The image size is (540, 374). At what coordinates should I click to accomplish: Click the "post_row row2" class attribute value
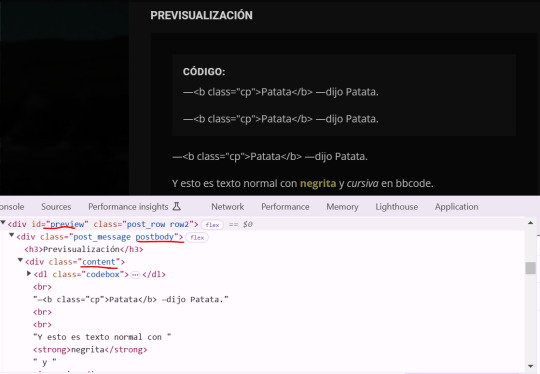pyautogui.click(x=158, y=224)
